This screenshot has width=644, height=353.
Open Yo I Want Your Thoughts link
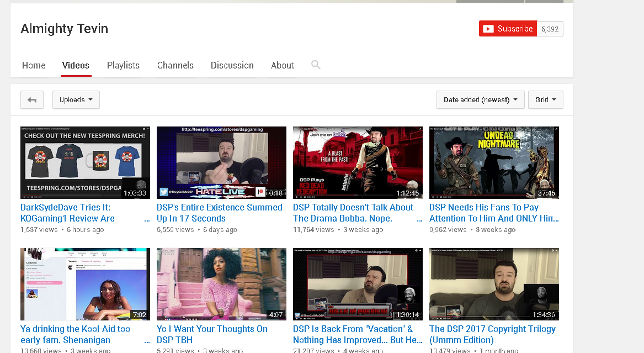(x=212, y=335)
